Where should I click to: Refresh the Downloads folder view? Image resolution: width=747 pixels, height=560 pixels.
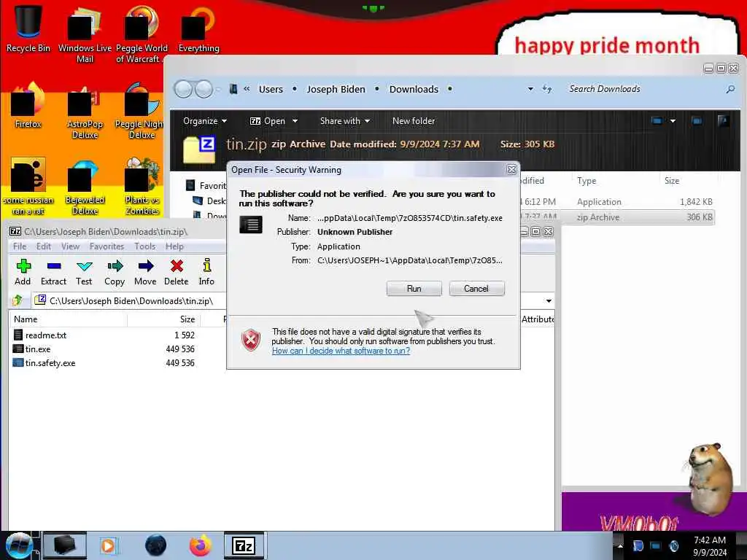(x=547, y=89)
